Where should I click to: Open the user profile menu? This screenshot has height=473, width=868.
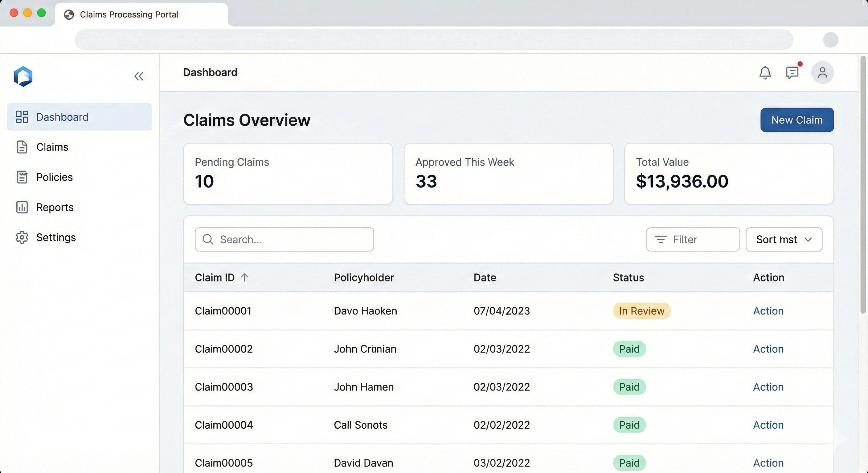(x=822, y=72)
